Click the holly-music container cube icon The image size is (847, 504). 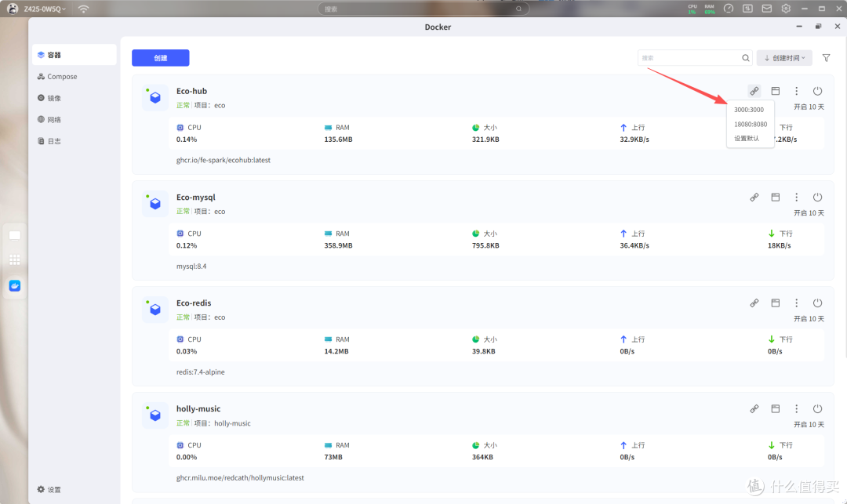pyautogui.click(x=155, y=415)
